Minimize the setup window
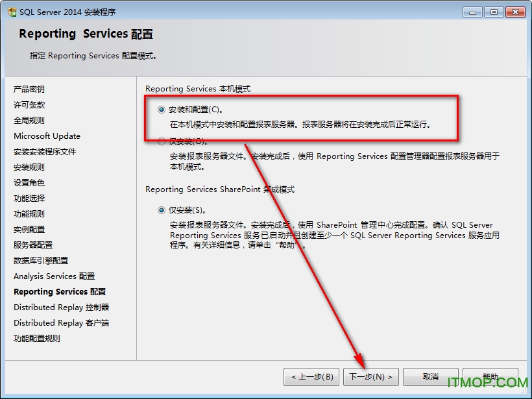532x399 pixels. pyautogui.click(x=472, y=12)
